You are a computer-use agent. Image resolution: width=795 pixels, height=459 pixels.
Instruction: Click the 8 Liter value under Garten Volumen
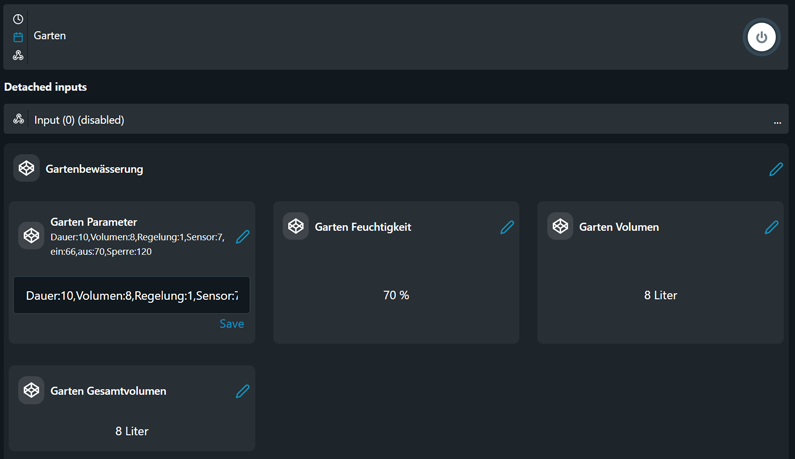pyautogui.click(x=660, y=295)
